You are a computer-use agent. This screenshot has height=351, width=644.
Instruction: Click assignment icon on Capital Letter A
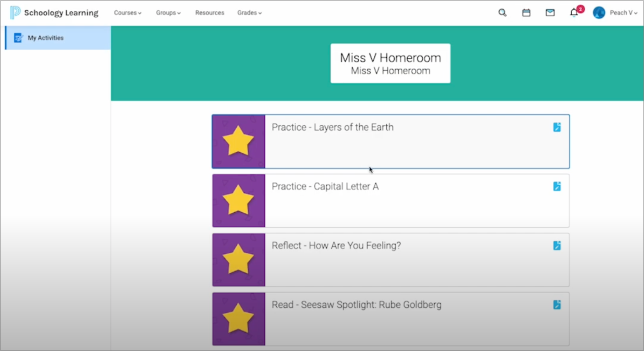click(x=557, y=186)
